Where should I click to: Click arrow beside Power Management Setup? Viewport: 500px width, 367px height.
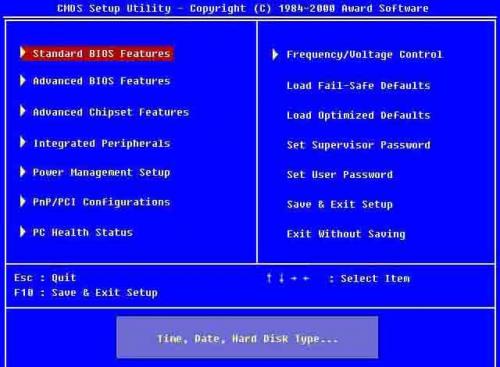pos(23,172)
